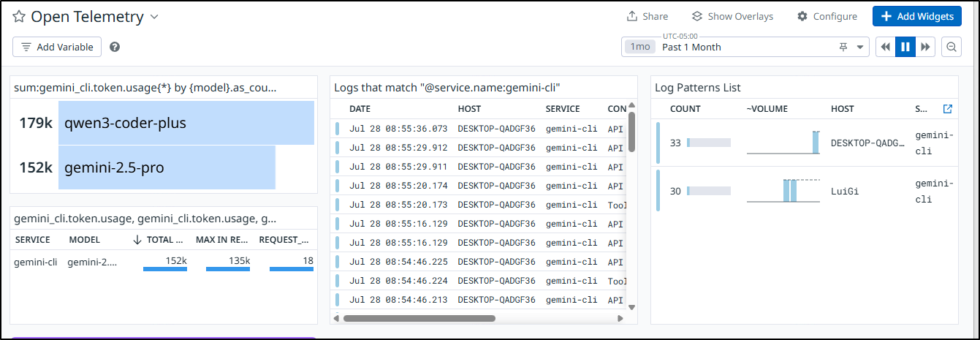Viewport: 980px width, 340px height.
Task: Open the log pattern row with count 33
Action: 805,143
